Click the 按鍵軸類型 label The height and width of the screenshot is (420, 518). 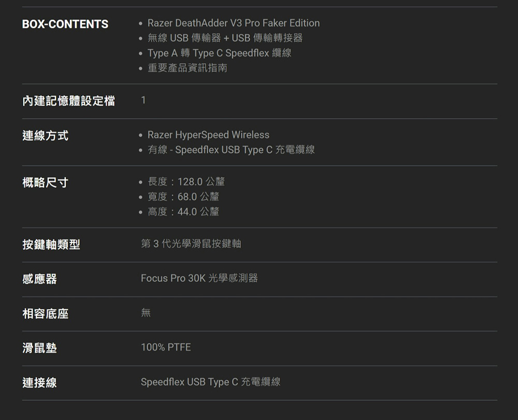coord(51,244)
